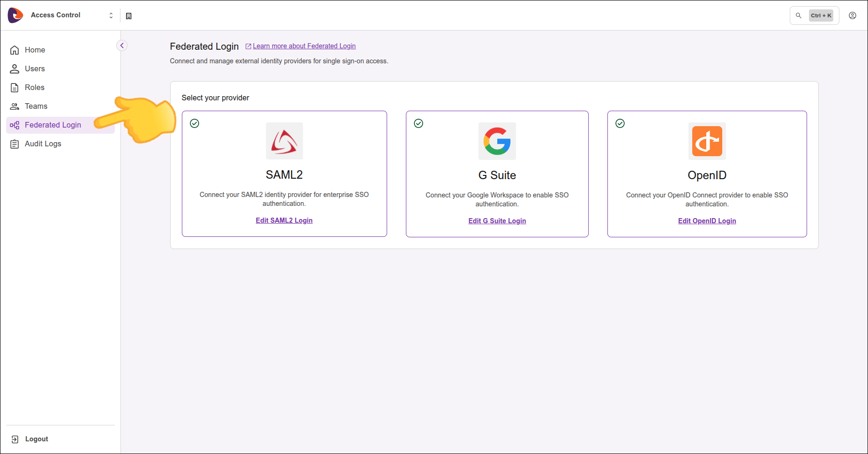Open the Ctrl+K search field

(814, 15)
